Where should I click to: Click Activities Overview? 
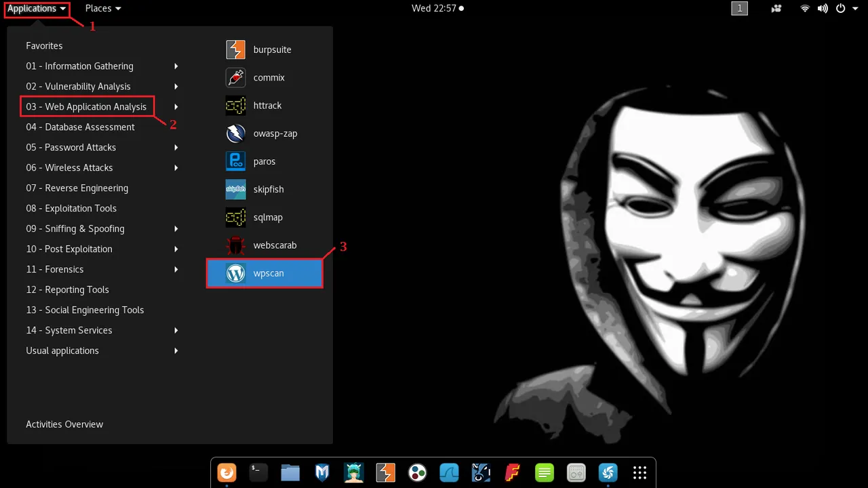pyautogui.click(x=64, y=424)
